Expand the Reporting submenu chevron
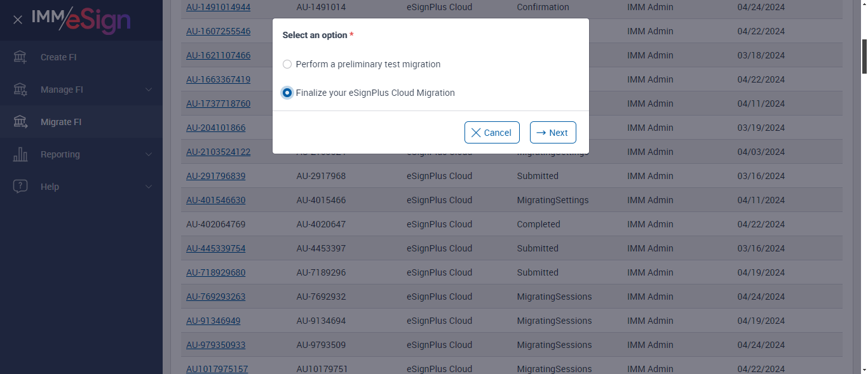Screen dimensions: 868x374 [149, 154]
